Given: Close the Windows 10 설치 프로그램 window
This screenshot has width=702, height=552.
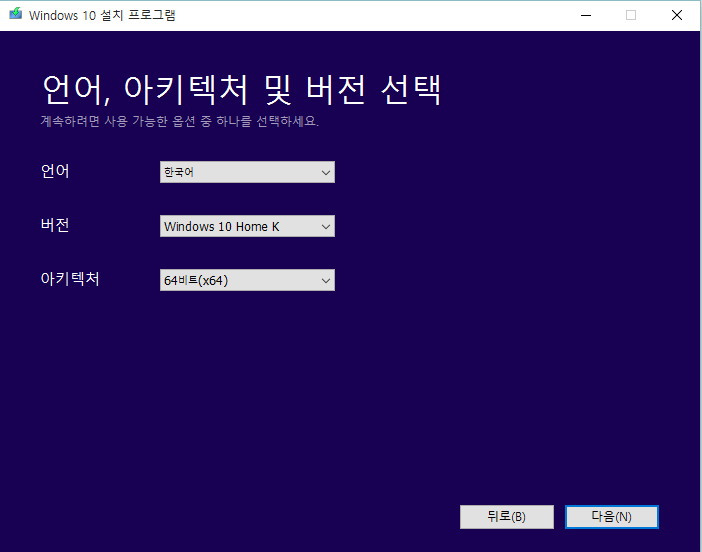Looking at the screenshot, I should (x=676, y=15).
